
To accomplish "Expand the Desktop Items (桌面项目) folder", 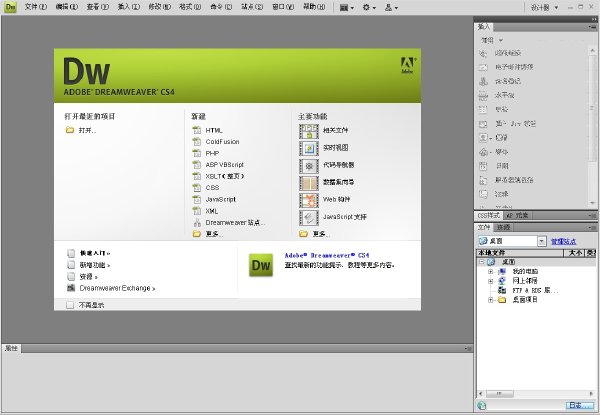I will 490,300.
